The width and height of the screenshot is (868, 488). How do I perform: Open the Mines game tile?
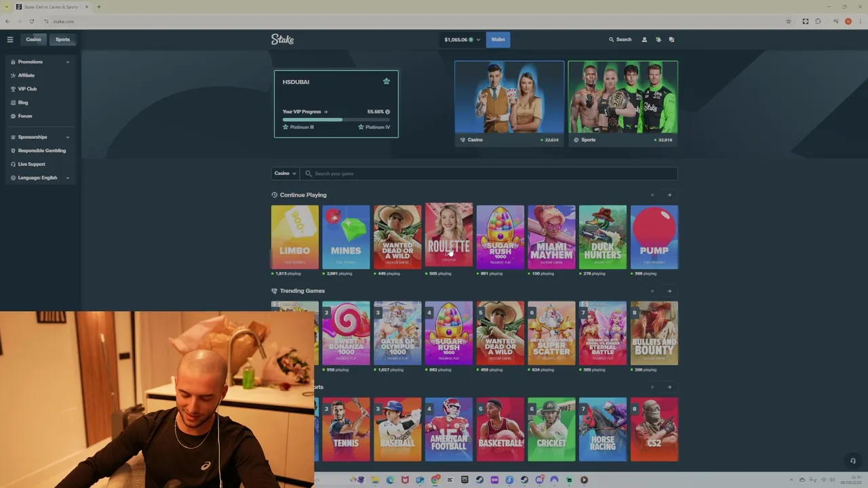(x=346, y=237)
